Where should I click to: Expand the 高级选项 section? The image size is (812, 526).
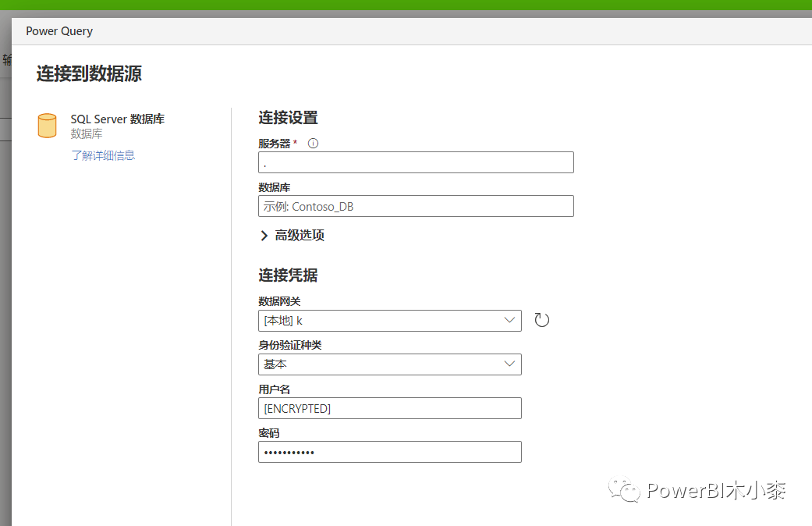tap(292, 235)
